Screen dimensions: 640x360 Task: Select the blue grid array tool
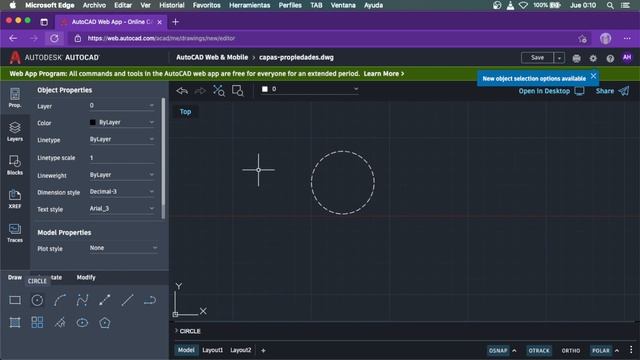[x=37, y=322]
